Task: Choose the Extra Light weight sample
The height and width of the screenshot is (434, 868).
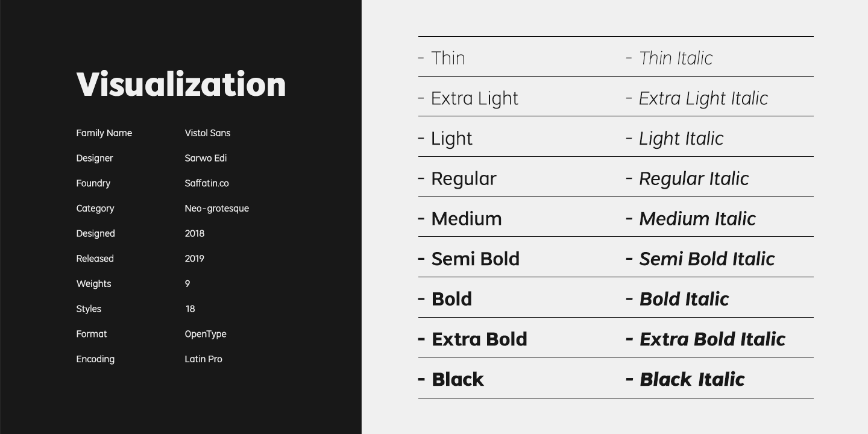Action: [474, 98]
